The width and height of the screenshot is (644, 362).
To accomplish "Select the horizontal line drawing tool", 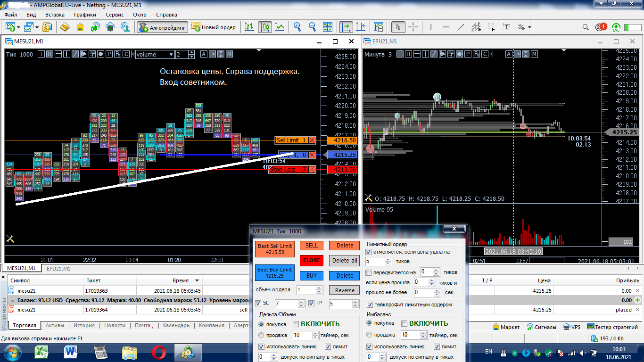I will pos(446,27).
